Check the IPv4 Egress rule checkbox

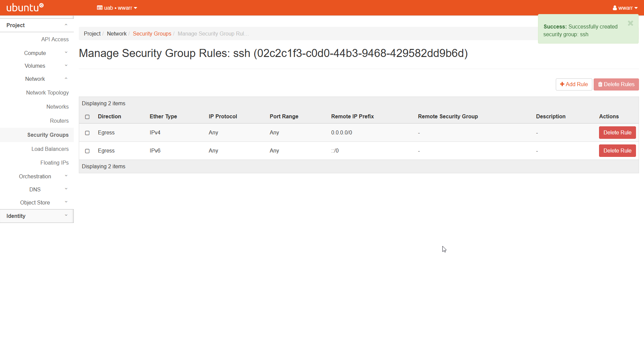(x=87, y=133)
